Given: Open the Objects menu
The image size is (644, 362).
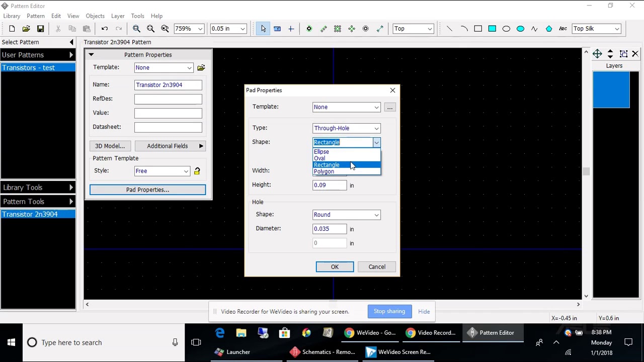Looking at the screenshot, I should click(95, 16).
